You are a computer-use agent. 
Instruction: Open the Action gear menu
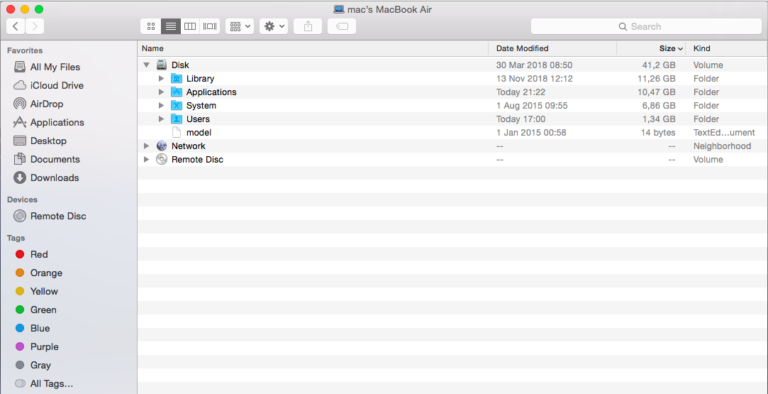point(274,26)
